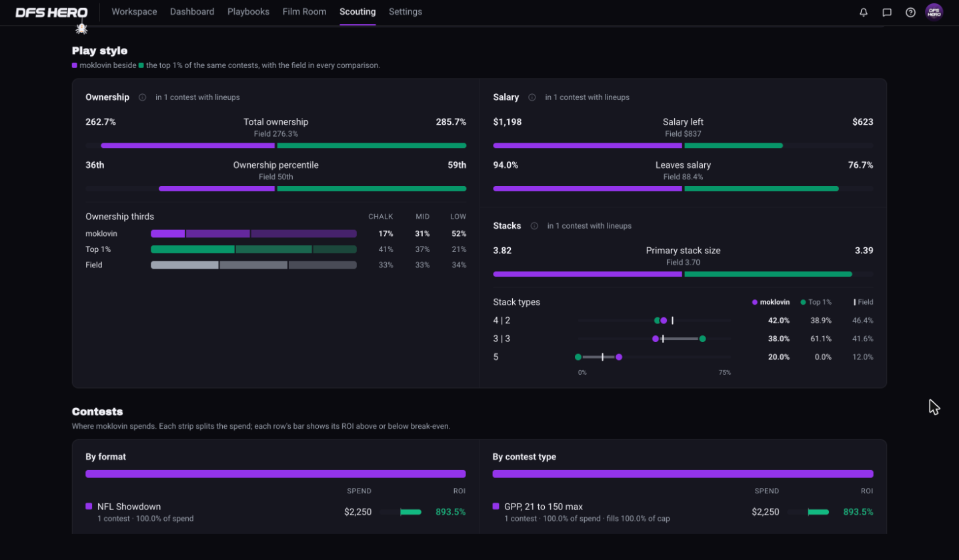Click the purple swatch beside GPP, 21 to 150 max
The width and height of the screenshot is (959, 560).
(496, 507)
